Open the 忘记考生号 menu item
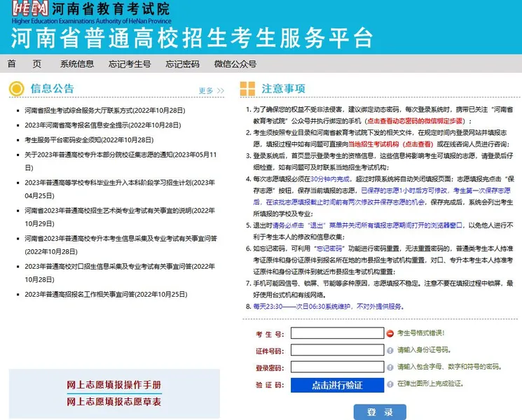This screenshot has height=420, width=522. click(x=130, y=64)
